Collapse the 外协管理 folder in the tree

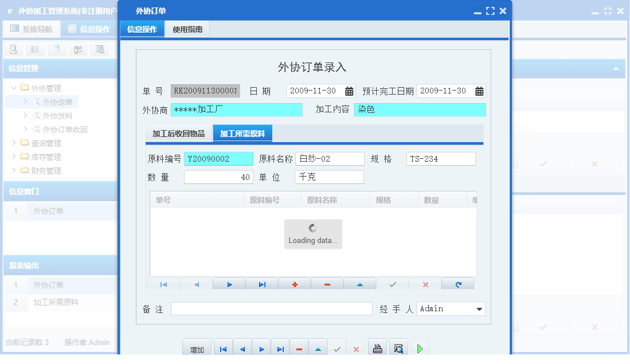[x=14, y=88]
